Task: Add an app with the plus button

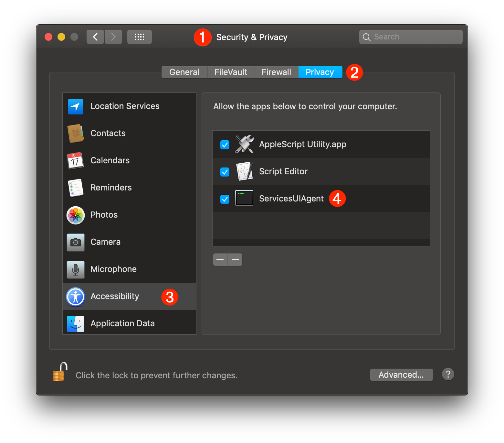Action: click(220, 260)
